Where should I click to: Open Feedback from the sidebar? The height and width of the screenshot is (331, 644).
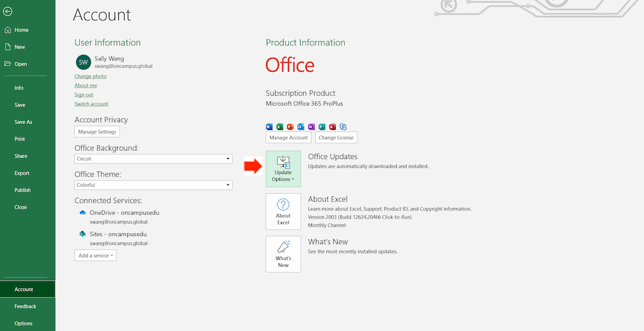pos(25,306)
